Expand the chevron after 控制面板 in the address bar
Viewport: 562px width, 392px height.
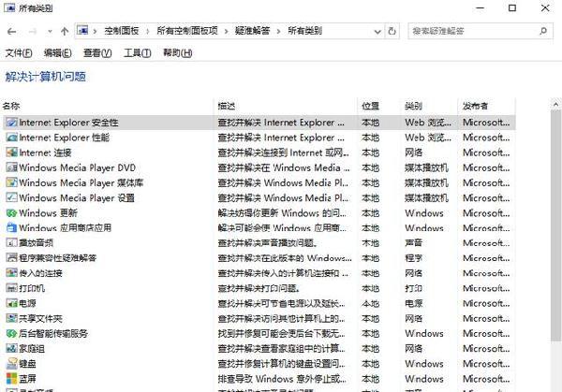tap(147, 32)
